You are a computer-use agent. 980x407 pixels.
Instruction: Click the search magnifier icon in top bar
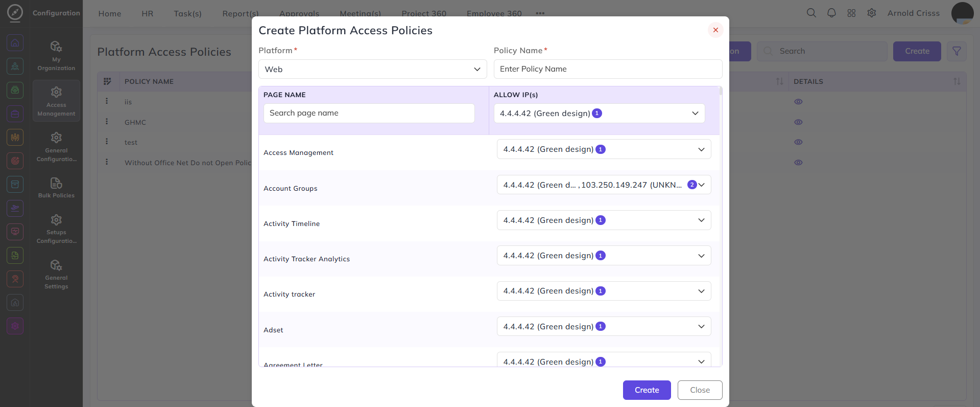[x=811, y=13]
